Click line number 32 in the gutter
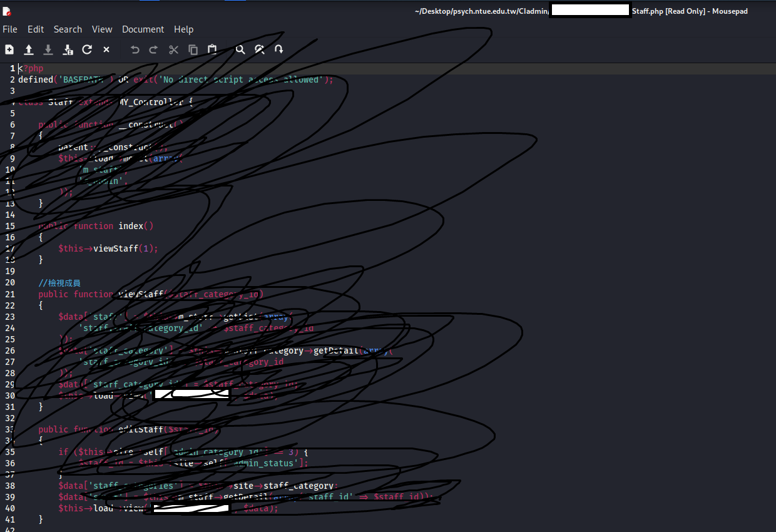The width and height of the screenshot is (776, 532). point(9,417)
